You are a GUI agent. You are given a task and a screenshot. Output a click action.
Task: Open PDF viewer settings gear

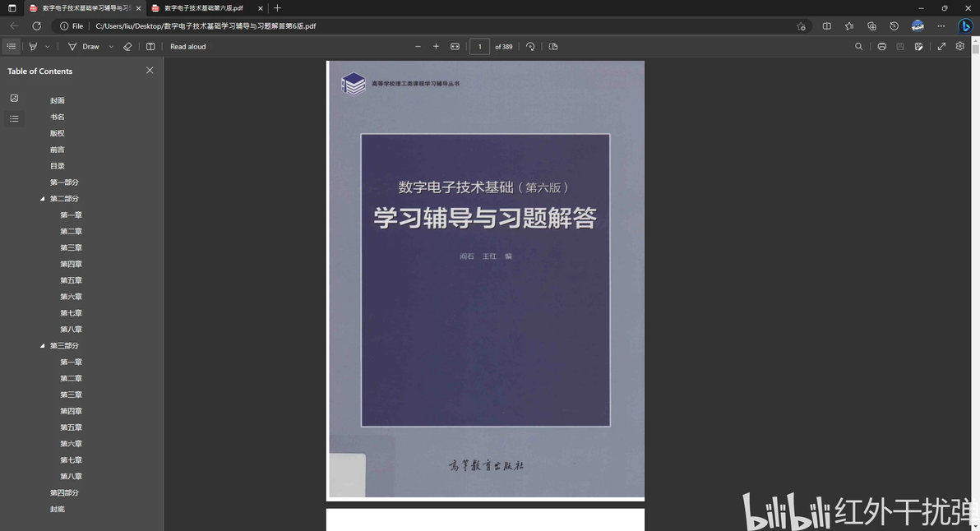click(960, 46)
